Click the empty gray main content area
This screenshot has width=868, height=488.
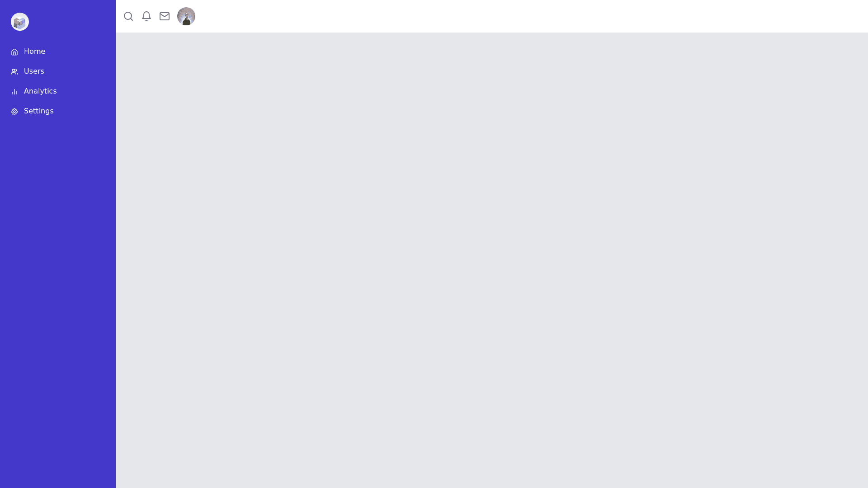(x=492, y=260)
